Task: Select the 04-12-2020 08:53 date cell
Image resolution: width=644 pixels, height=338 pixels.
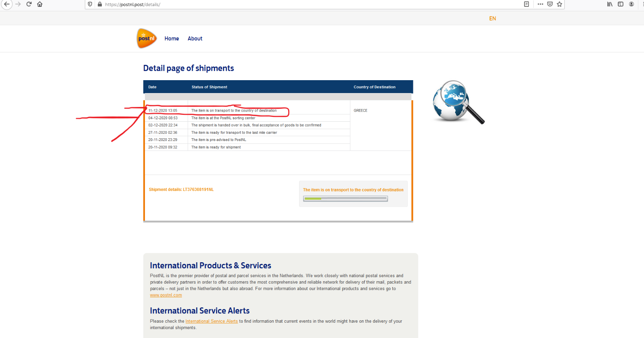Action: coord(163,118)
